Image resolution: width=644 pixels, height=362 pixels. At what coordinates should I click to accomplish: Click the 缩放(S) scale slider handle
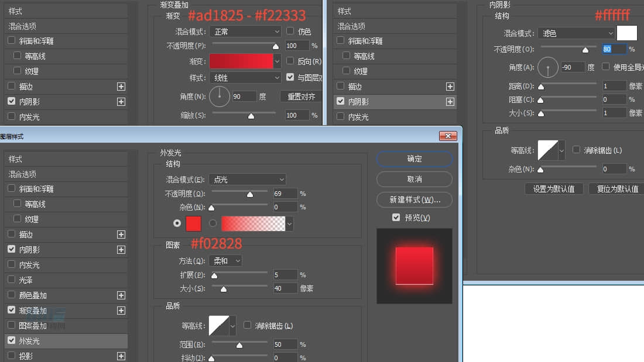[251, 116]
